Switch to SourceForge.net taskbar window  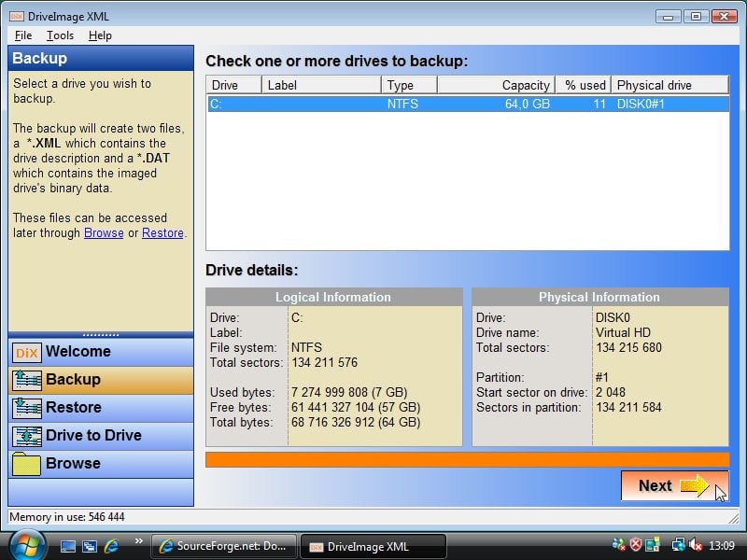(224, 546)
